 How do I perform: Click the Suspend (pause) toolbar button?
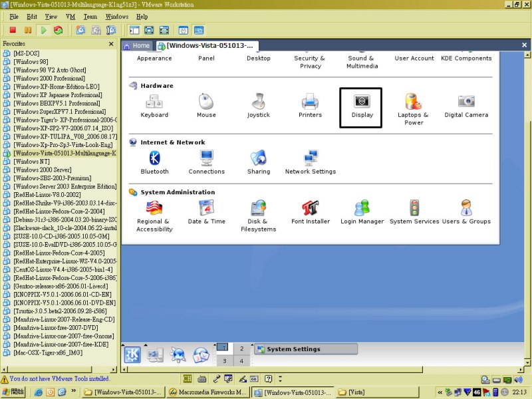[x=28, y=30]
